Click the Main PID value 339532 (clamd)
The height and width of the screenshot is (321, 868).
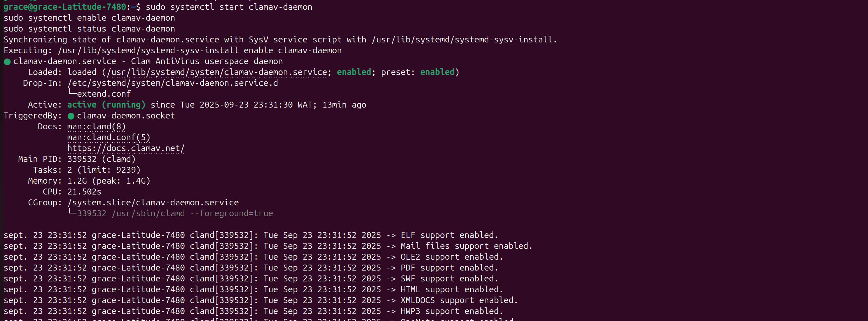101,159
